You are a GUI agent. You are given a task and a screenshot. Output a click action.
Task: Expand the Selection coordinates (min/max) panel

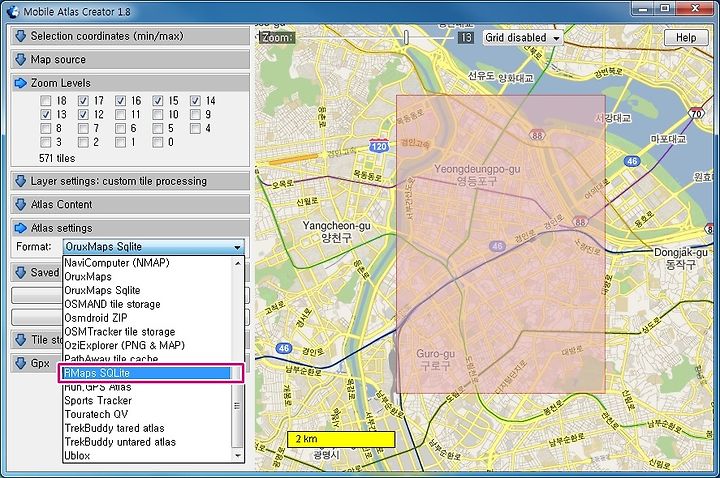130,36
